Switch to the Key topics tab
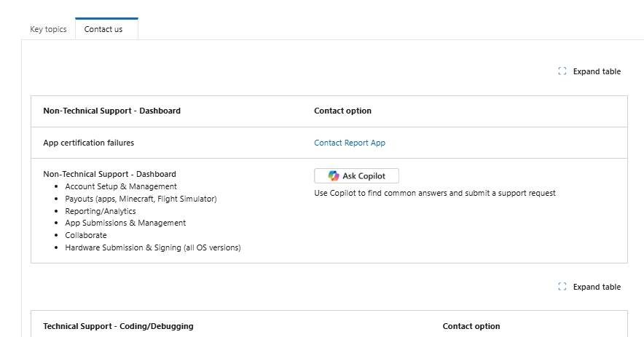Viewport: 644px width, 337px height. coord(48,29)
